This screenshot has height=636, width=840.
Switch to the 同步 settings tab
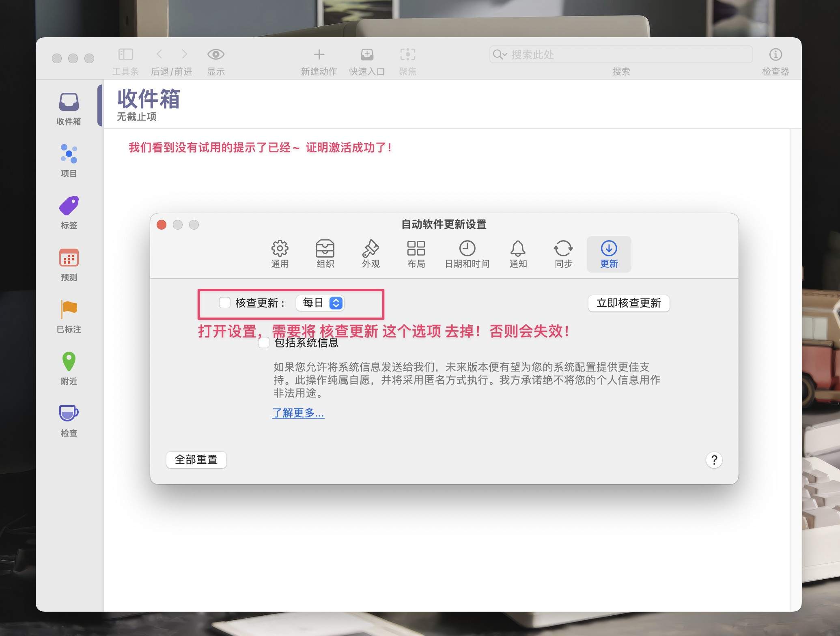[563, 254]
